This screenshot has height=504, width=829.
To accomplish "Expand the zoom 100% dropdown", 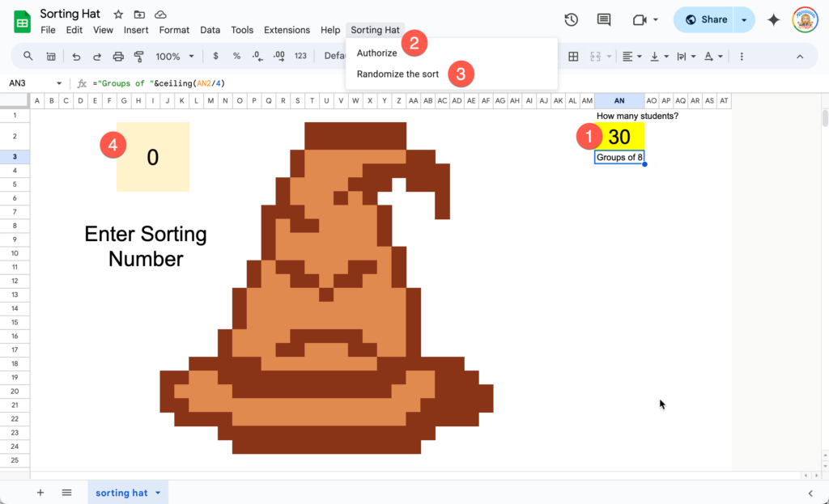I will click(175, 57).
